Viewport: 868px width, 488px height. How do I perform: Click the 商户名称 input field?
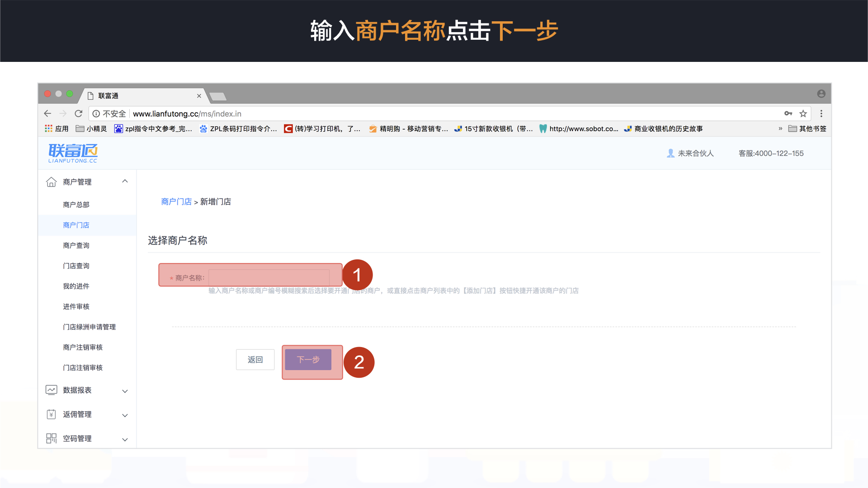(269, 277)
